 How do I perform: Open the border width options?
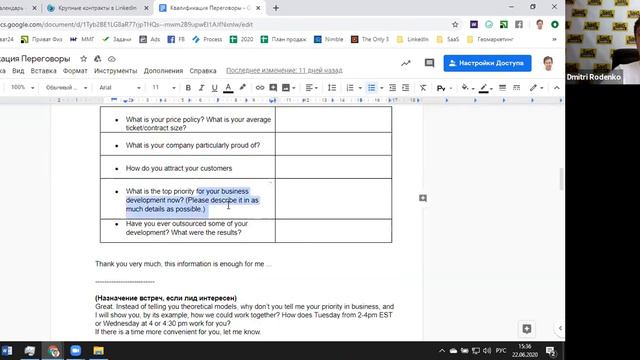click(x=502, y=88)
